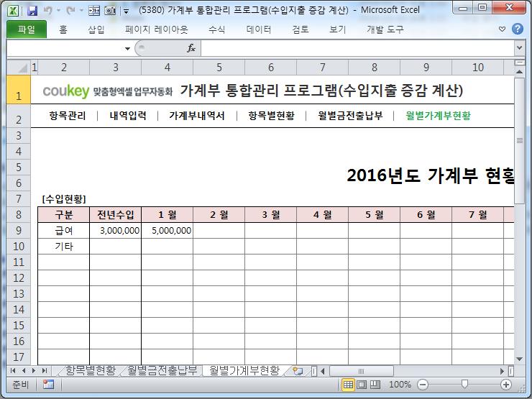The image size is (532, 399).
Task: Go to 내역입력 sheet link
Action: (128, 116)
